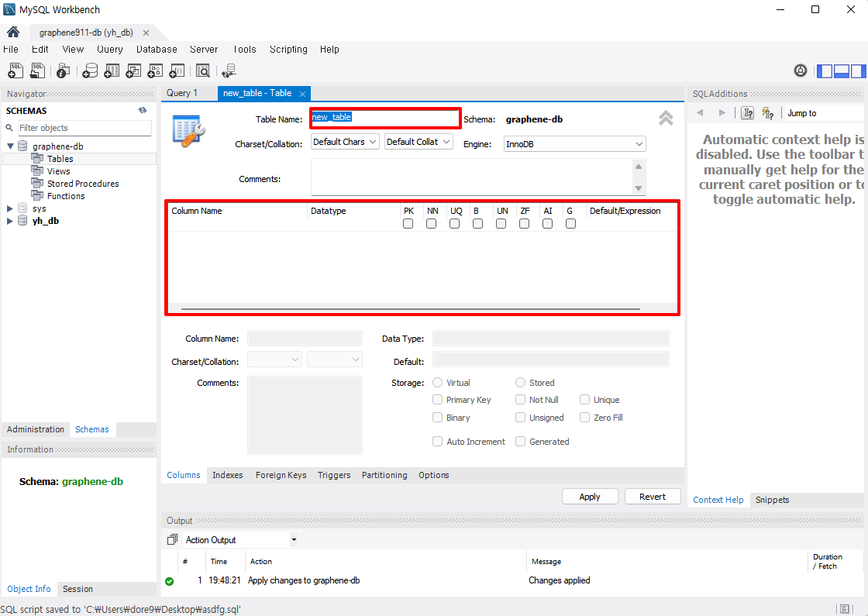Click the Table Name input field
The height and width of the screenshot is (616, 868).
(x=385, y=118)
